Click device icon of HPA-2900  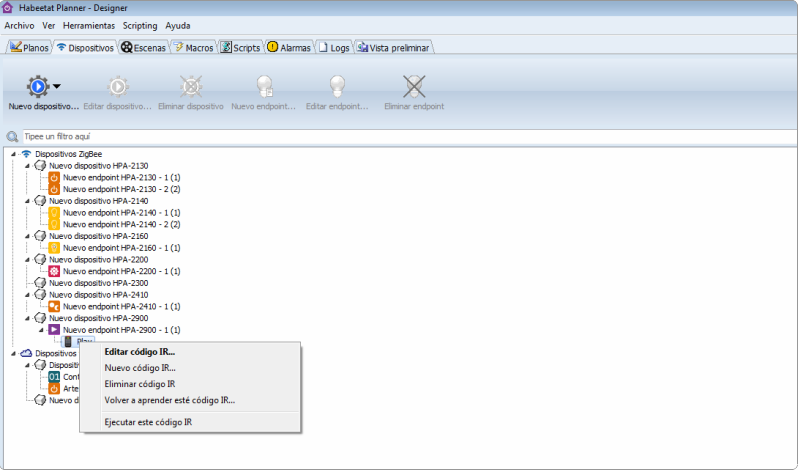point(40,318)
